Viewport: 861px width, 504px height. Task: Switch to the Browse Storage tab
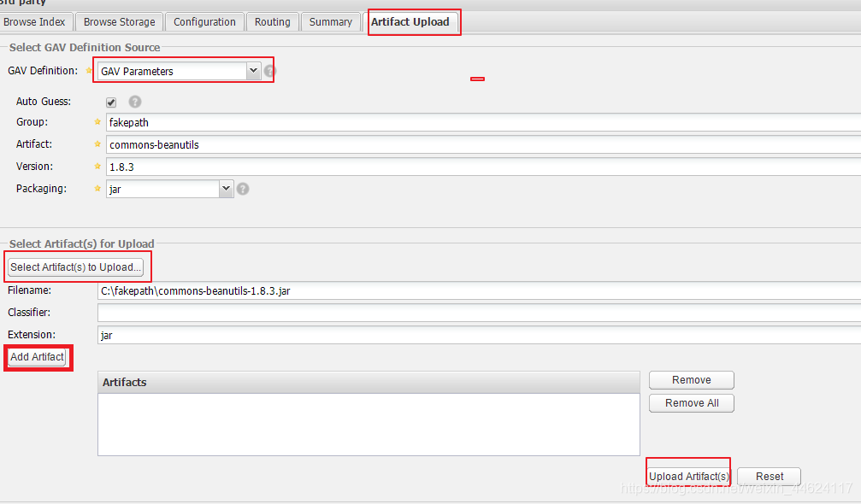[119, 22]
